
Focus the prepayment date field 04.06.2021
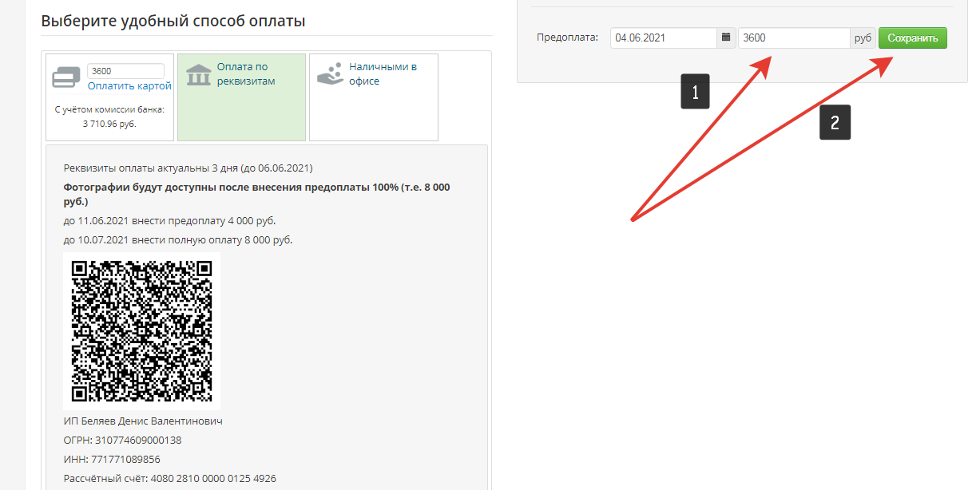664,38
